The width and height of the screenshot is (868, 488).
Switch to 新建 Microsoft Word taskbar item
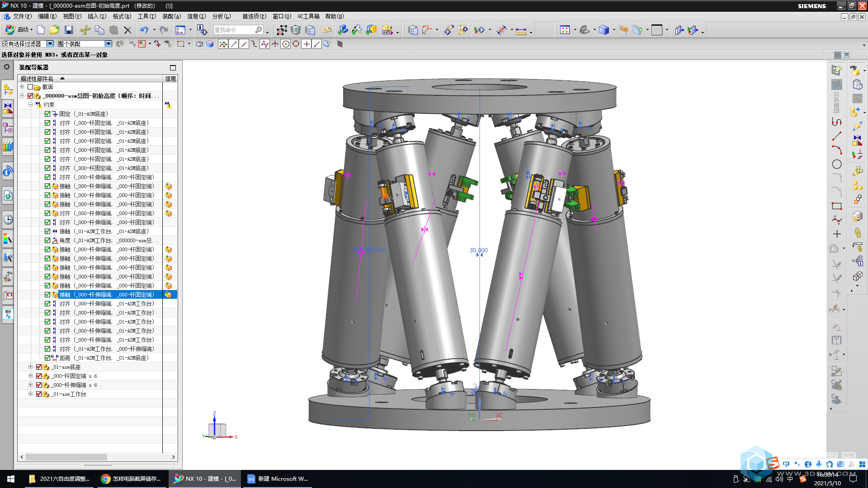point(278,479)
